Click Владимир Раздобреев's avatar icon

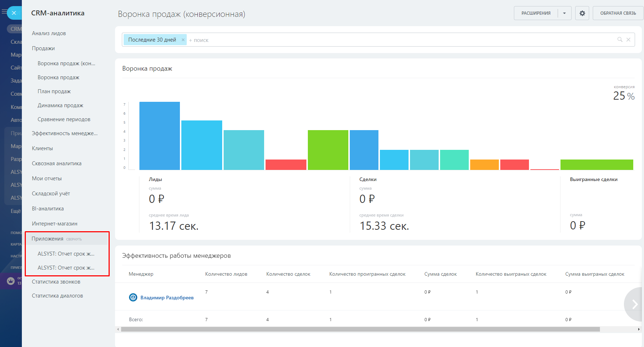tap(133, 297)
